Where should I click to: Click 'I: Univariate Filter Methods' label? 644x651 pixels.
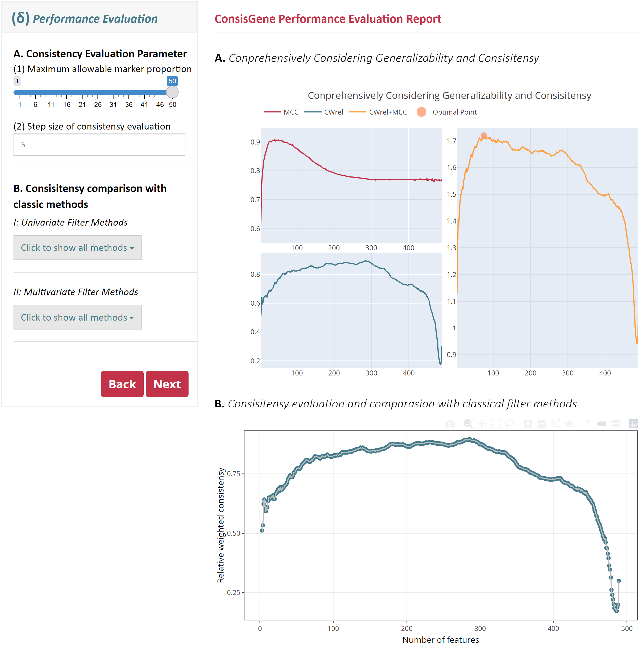[71, 222]
